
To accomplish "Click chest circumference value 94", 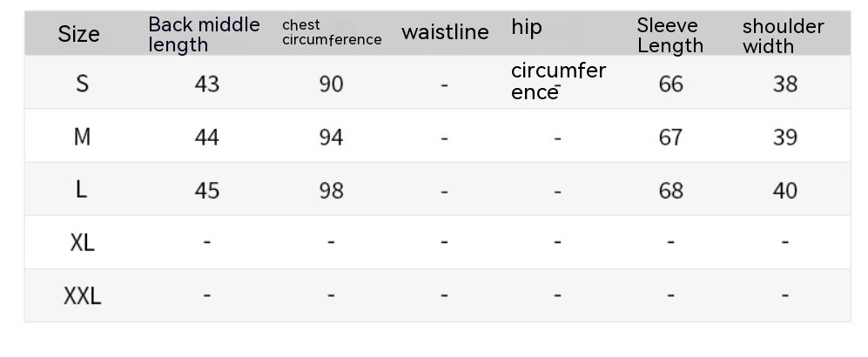I will pyautogui.click(x=331, y=138).
